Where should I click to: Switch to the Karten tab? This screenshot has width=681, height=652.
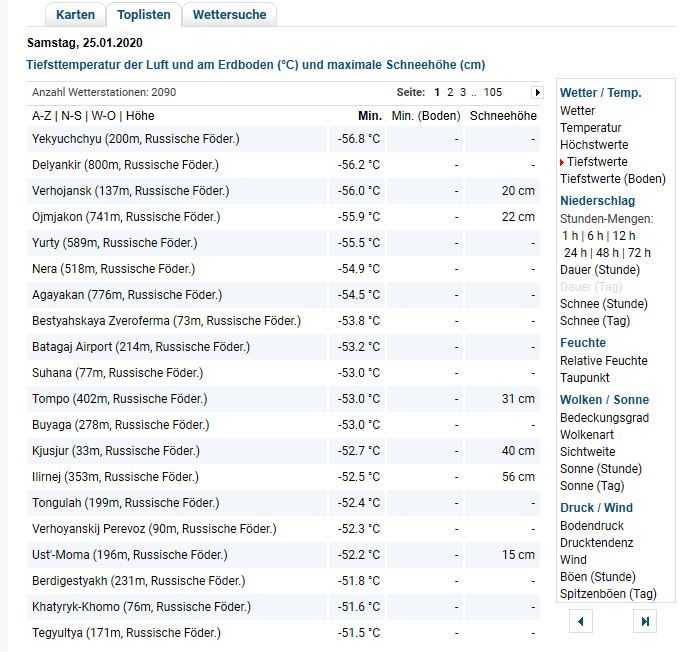pyautogui.click(x=76, y=15)
